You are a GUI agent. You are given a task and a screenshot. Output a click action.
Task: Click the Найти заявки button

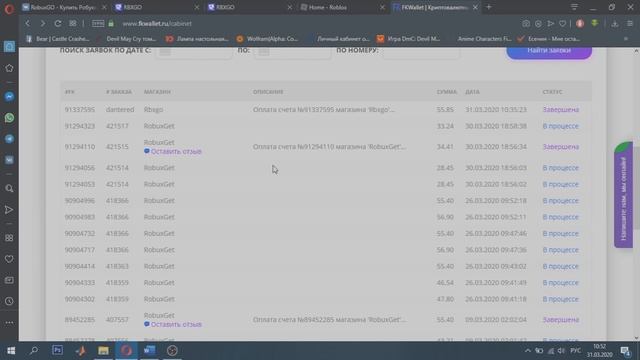pyautogui.click(x=549, y=52)
